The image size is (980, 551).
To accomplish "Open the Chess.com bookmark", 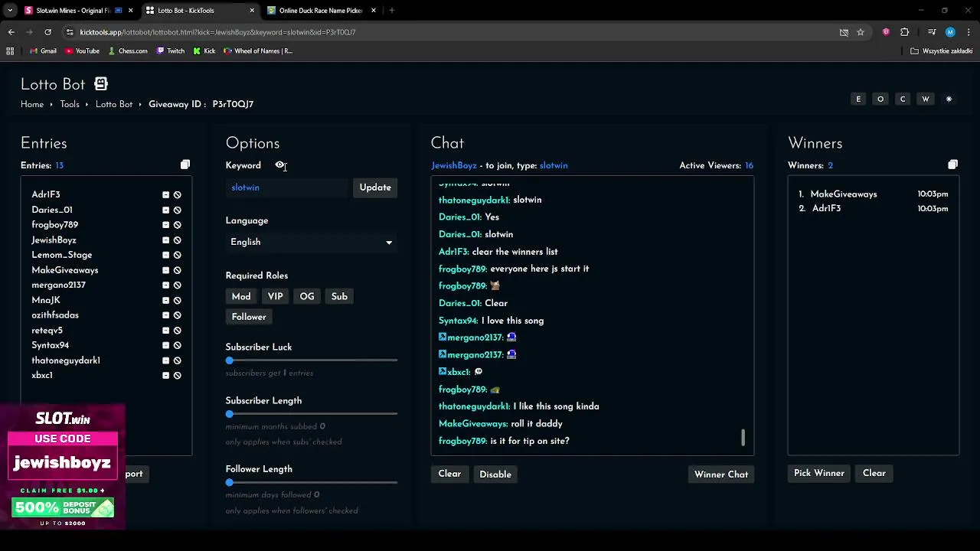I will pos(128,51).
